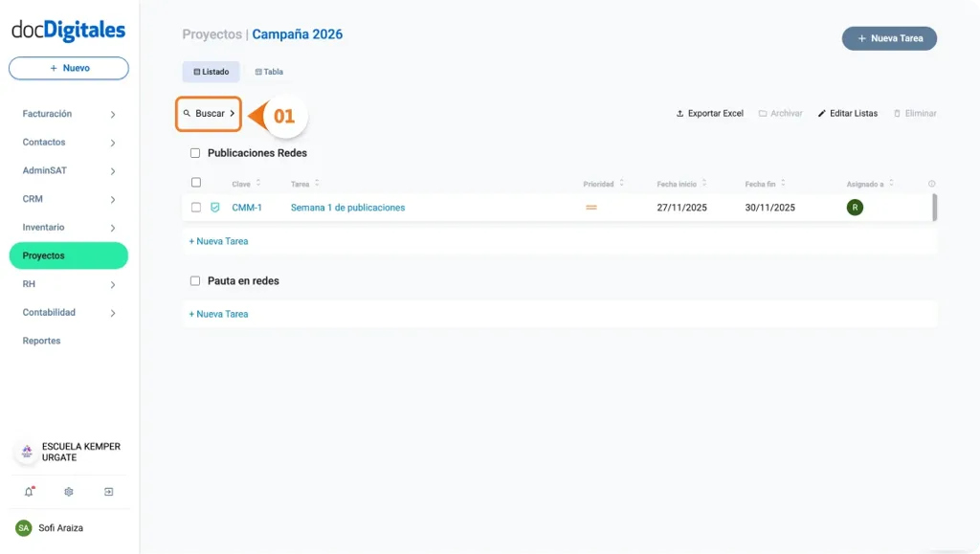The height and width of the screenshot is (554, 980).
Task: Click the assignee avatar in the CMM-1 row
Action: click(856, 207)
